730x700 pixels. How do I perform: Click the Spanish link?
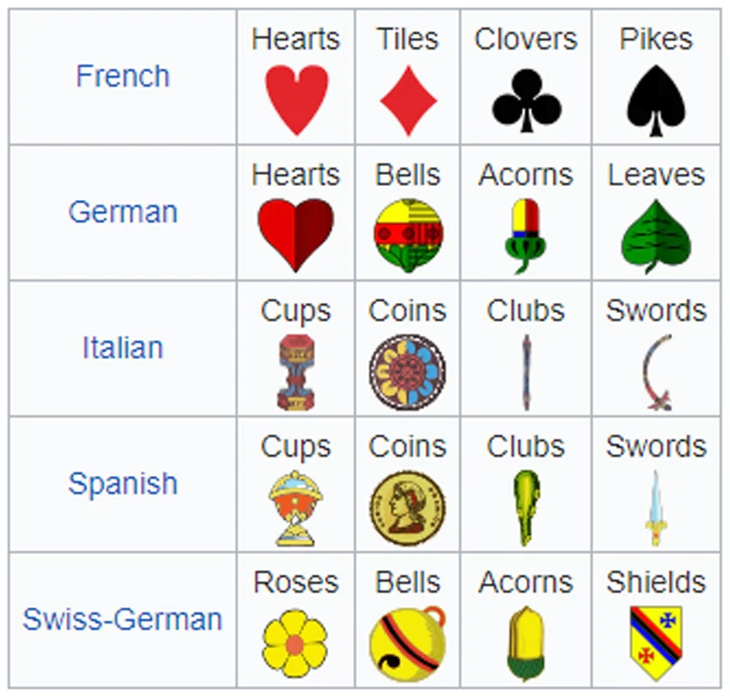[122, 483]
